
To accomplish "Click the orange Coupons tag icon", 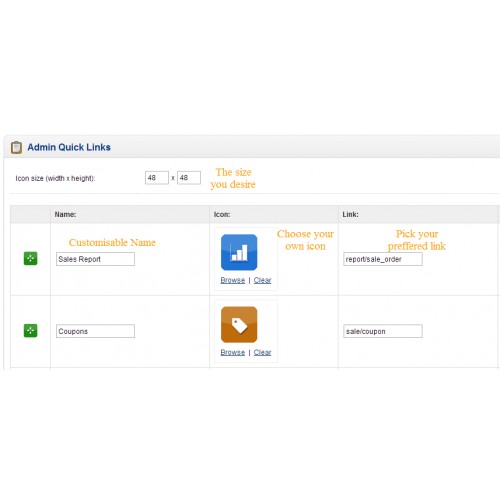I will point(239,325).
